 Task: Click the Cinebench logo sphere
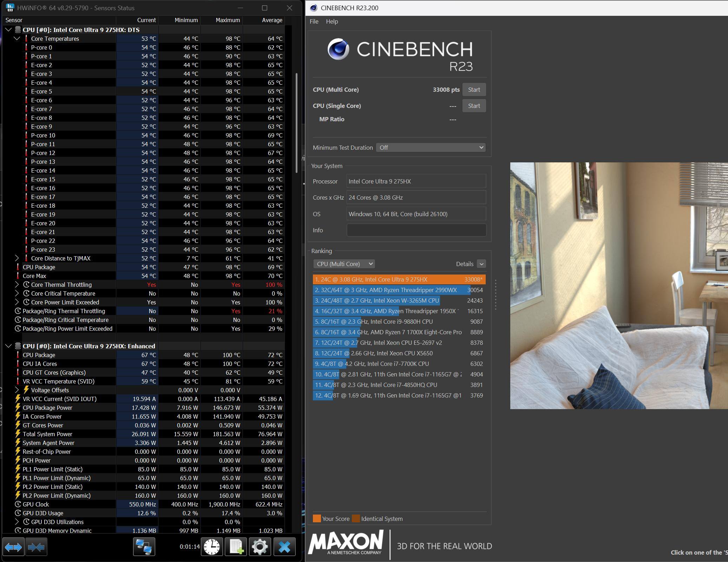tap(338, 49)
